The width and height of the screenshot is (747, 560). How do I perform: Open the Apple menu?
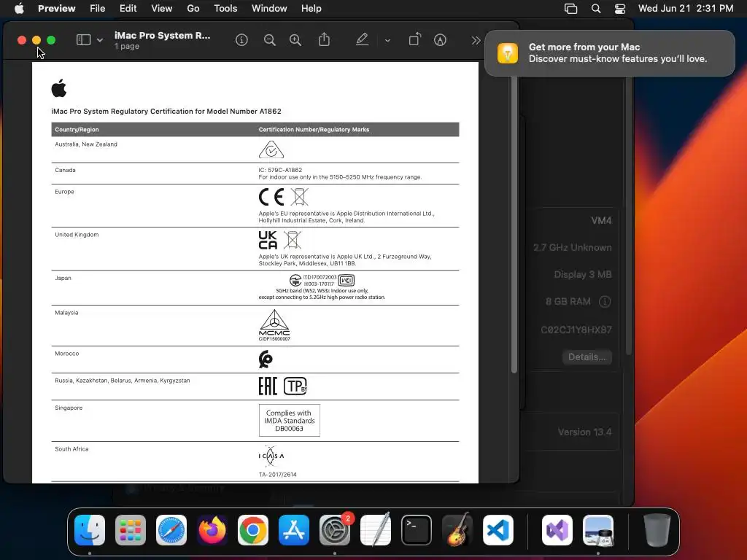(x=19, y=8)
